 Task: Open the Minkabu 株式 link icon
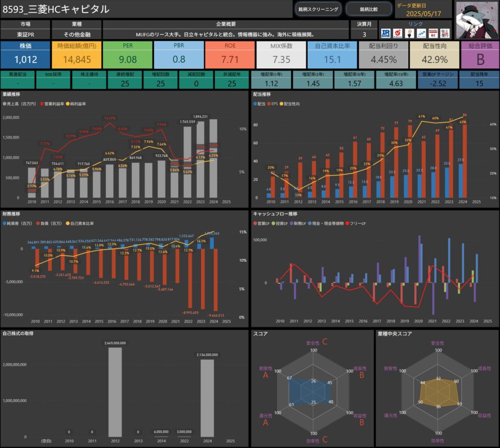(433, 33)
